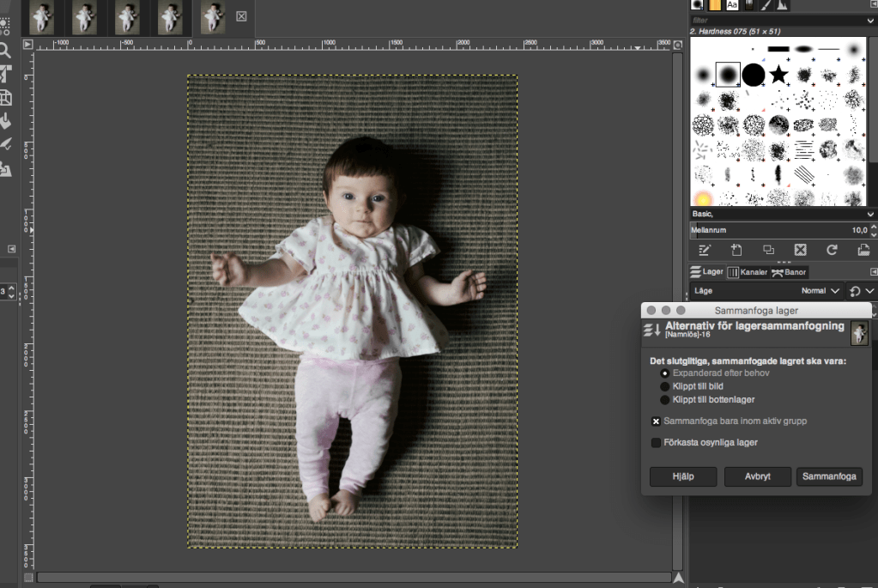878x588 pixels.
Task: Open the brush tag "Basic," dropdown
Action: (870, 214)
